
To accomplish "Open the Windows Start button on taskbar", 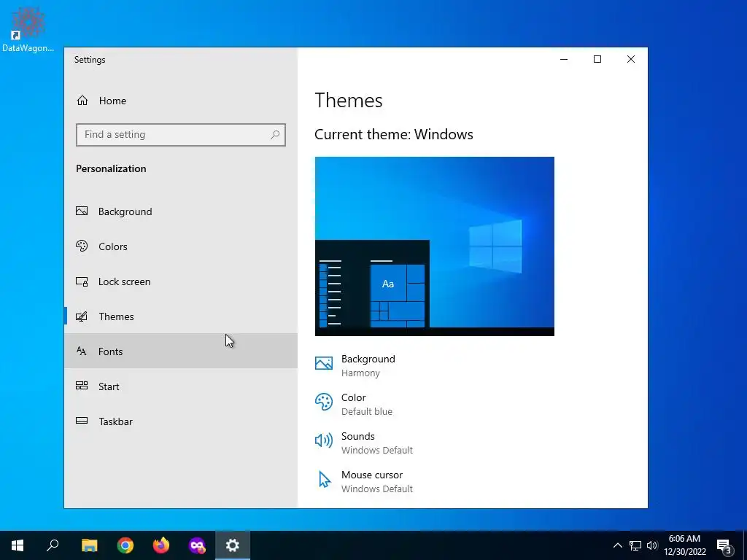I will point(18,545).
